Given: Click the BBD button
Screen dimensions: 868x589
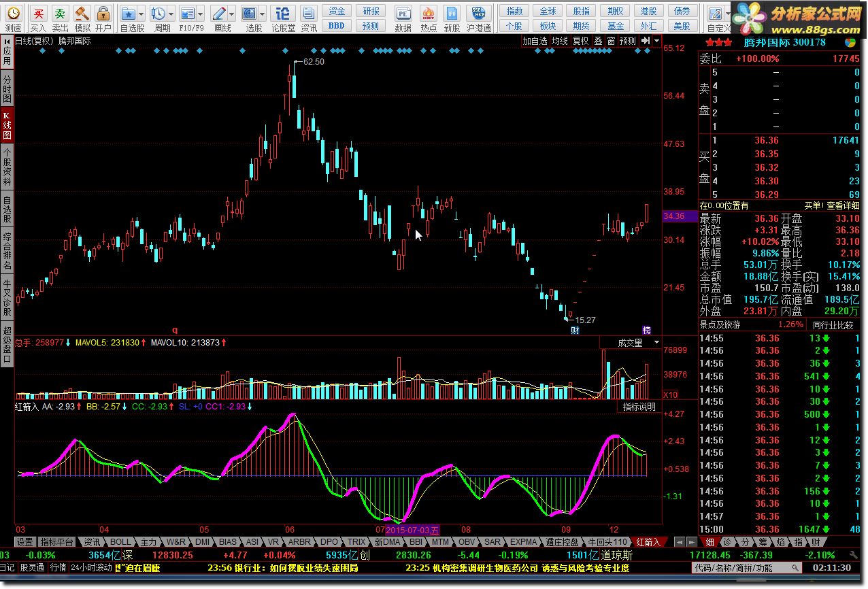Looking at the screenshot, I should click(x=337, y=25).
